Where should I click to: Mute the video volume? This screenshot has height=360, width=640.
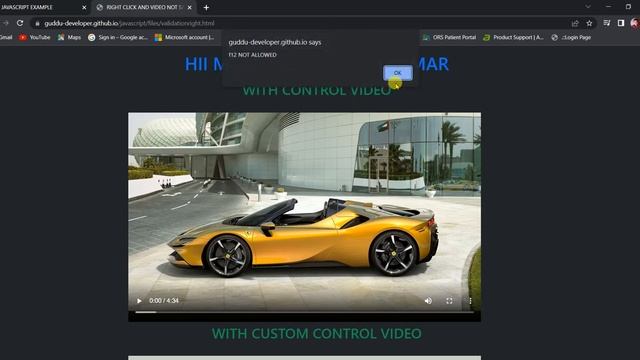point(428,301)
